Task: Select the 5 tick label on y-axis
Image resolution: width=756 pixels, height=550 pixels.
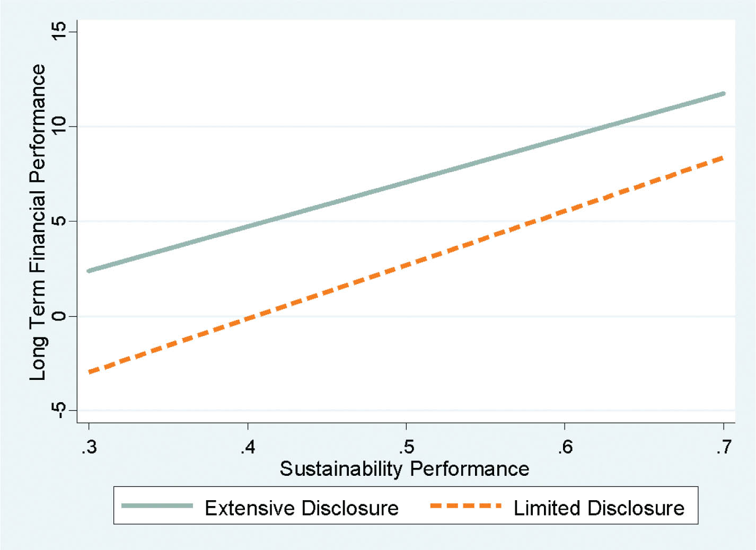Action: [x=58, y=221]
